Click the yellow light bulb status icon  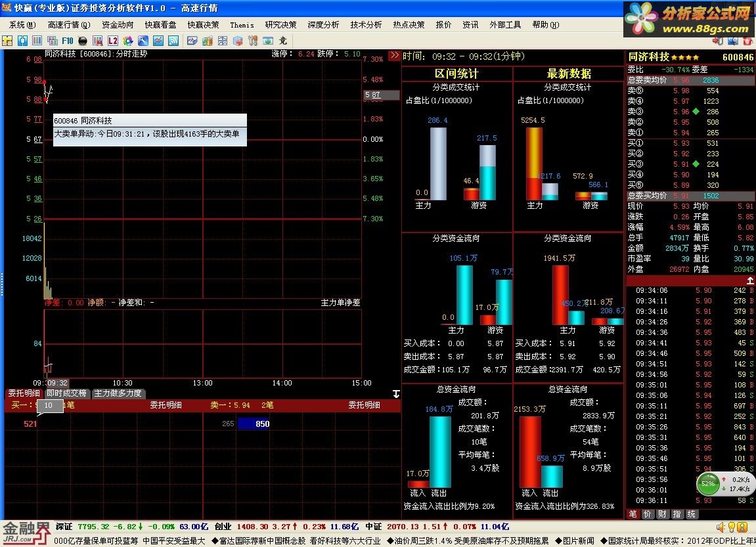(x=732, y=527)
